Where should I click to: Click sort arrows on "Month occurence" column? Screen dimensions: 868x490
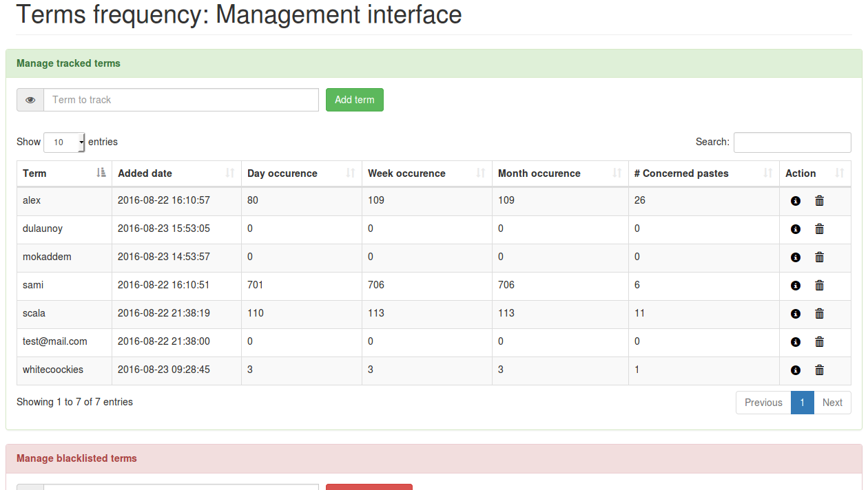tap(617, 173)
